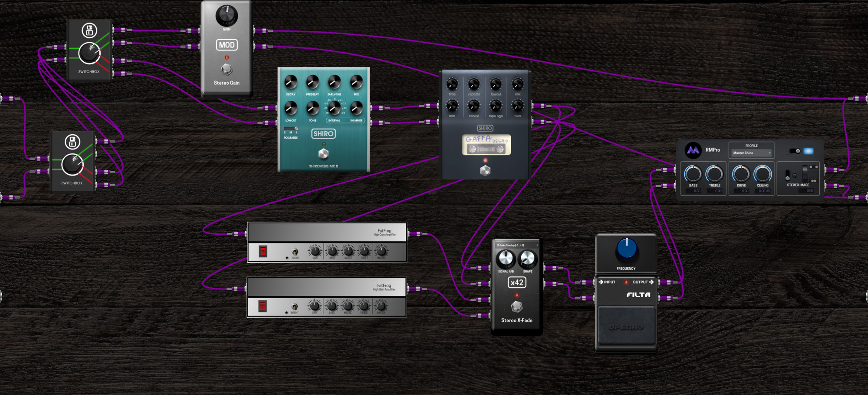Click the upper FatFrog GAIN knob
The image size is (868, 395).
[x=315, y=251]
